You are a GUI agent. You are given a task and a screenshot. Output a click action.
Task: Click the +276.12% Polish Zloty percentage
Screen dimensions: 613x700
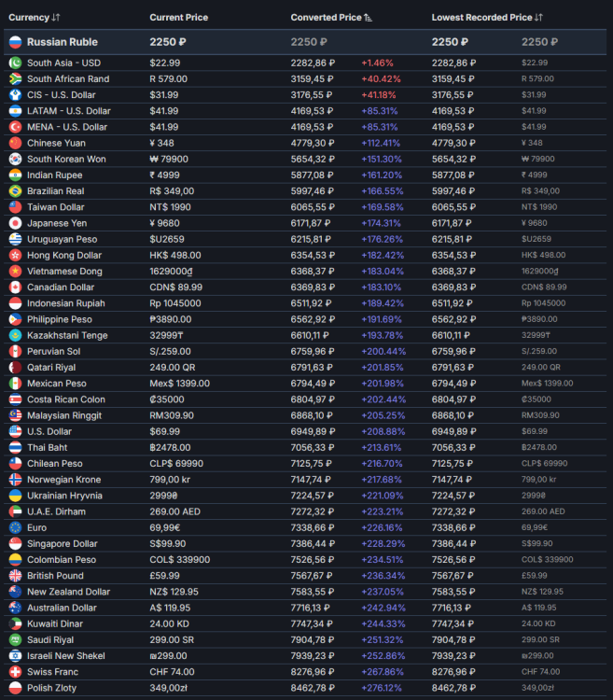pyautogui.click(x=383, y=688)
